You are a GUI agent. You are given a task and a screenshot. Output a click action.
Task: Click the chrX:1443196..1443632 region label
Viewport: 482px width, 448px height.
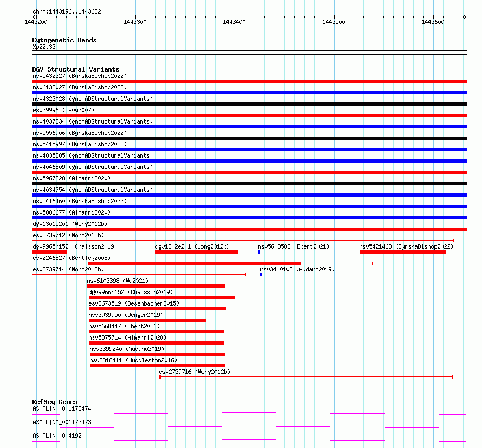coord(67,11)
